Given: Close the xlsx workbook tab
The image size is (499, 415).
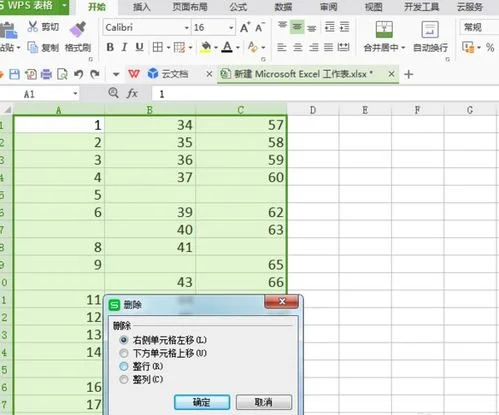Looking at the screenshot, I should click(x=391, y=74).
